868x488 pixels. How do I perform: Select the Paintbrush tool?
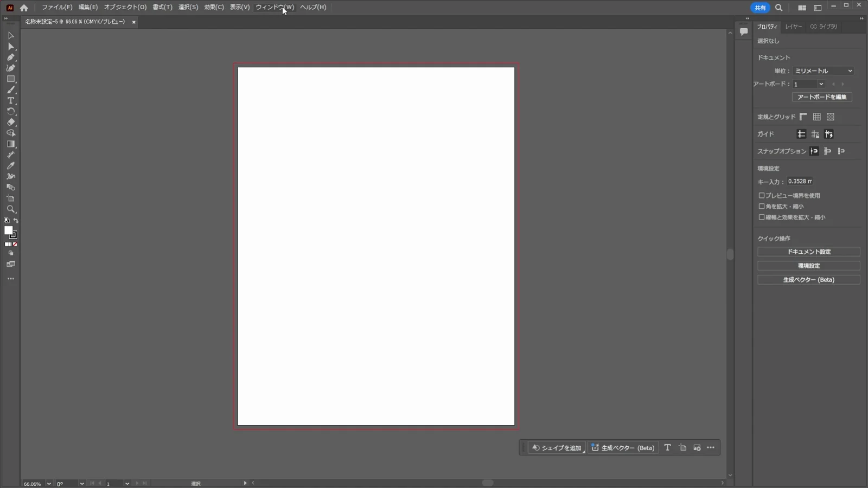10,89
